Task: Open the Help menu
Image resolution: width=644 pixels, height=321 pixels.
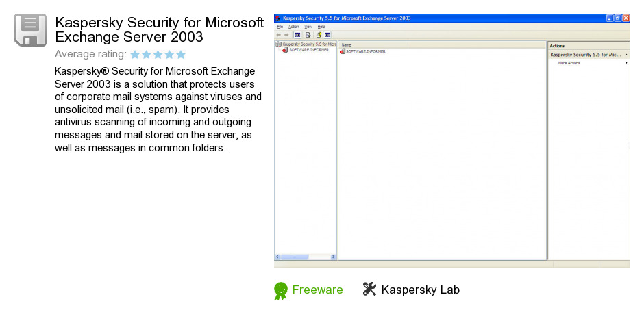Action: [321, 27]
